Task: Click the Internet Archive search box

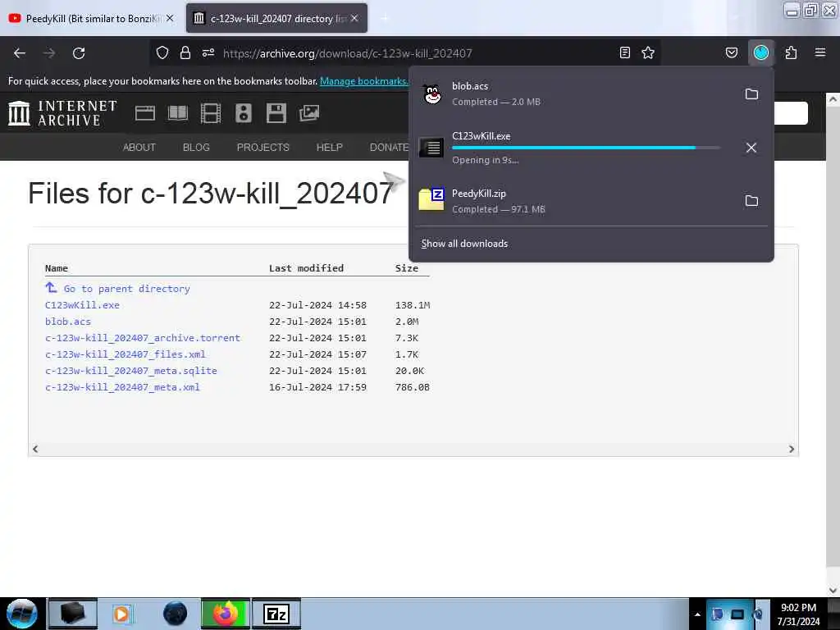Action: 791,113
